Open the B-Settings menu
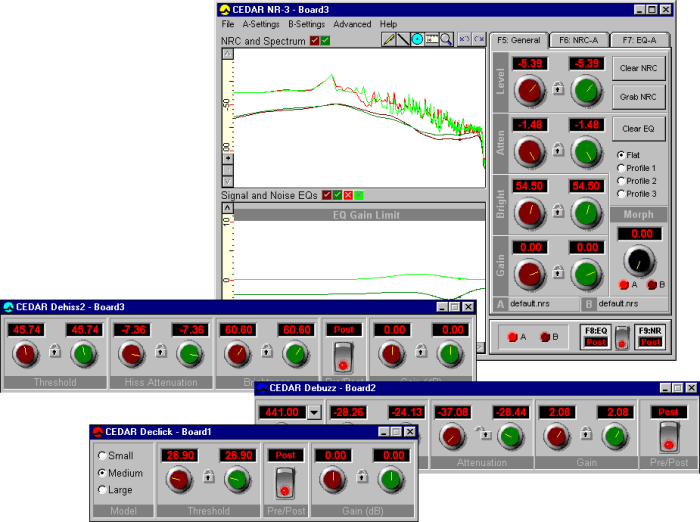The image size is (700, 522). (x=307, y=24)
